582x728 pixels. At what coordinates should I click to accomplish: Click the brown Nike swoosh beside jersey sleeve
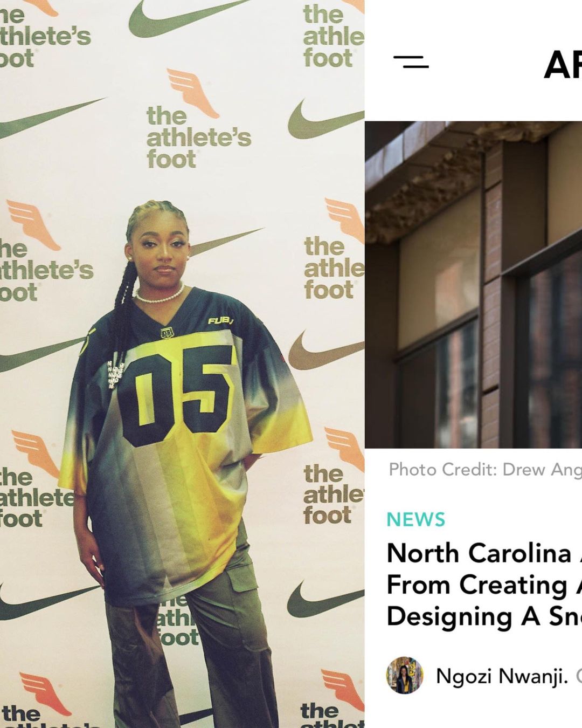click(325, 351)
